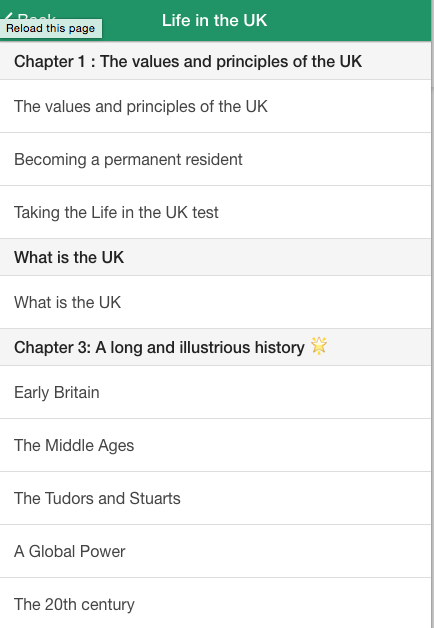Screen dimensions: 434x628
Task: Tap the Back button text in header
Action: coord(36,16)
